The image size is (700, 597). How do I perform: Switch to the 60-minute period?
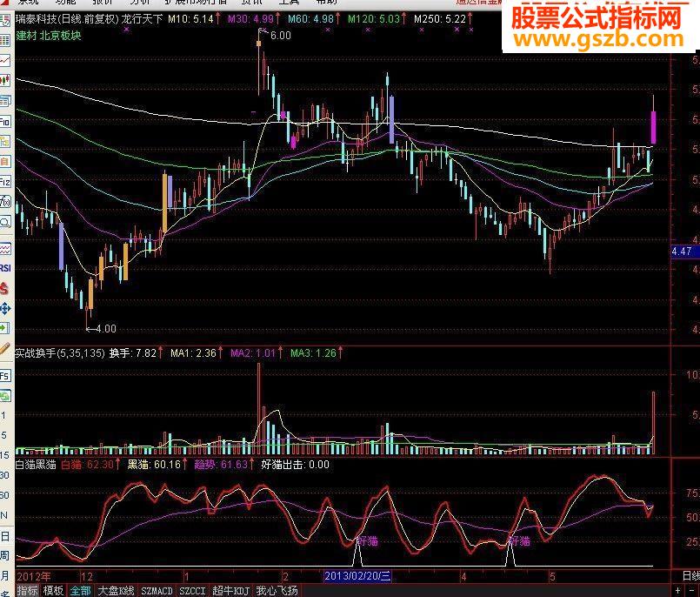[3, 495]
